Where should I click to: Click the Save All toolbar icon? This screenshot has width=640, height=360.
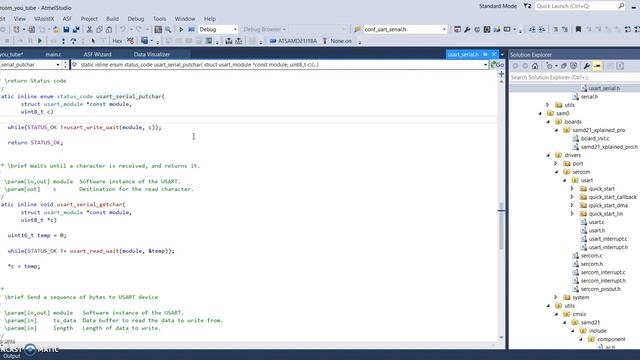(x=76, y=29)
